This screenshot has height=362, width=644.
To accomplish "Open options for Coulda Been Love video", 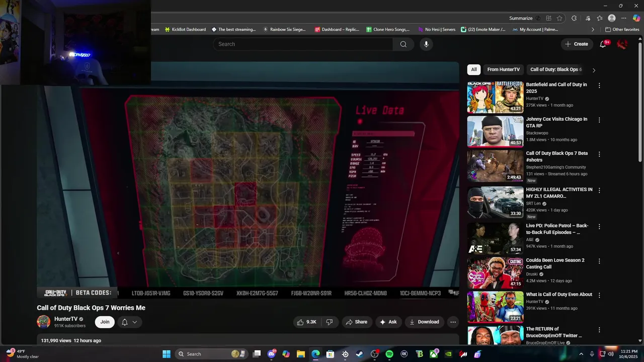I will pos(599,261).
